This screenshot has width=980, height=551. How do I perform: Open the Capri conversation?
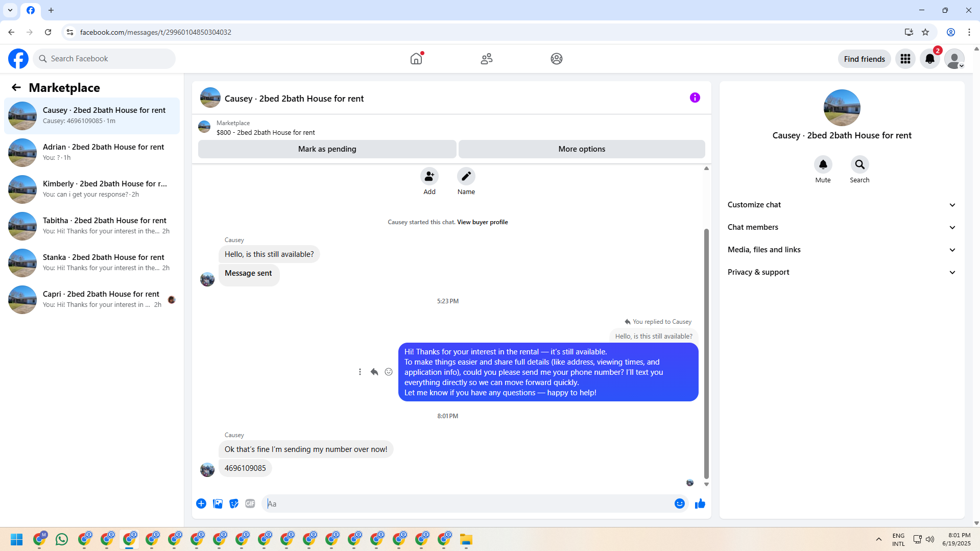coord(92,300)
